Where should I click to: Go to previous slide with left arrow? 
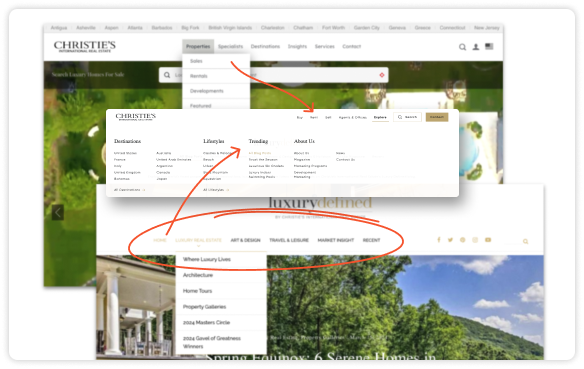[x=58, y=212]
